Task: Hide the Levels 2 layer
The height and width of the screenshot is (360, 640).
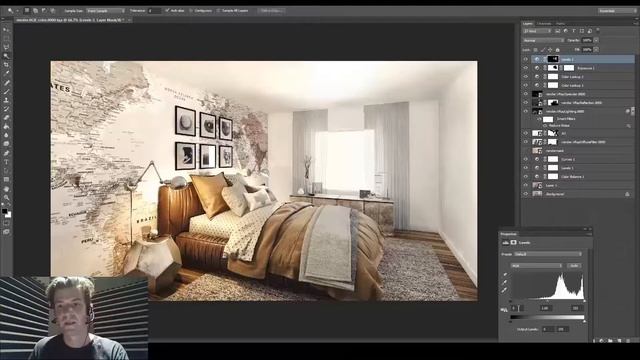Action: [x=526, y=59]
